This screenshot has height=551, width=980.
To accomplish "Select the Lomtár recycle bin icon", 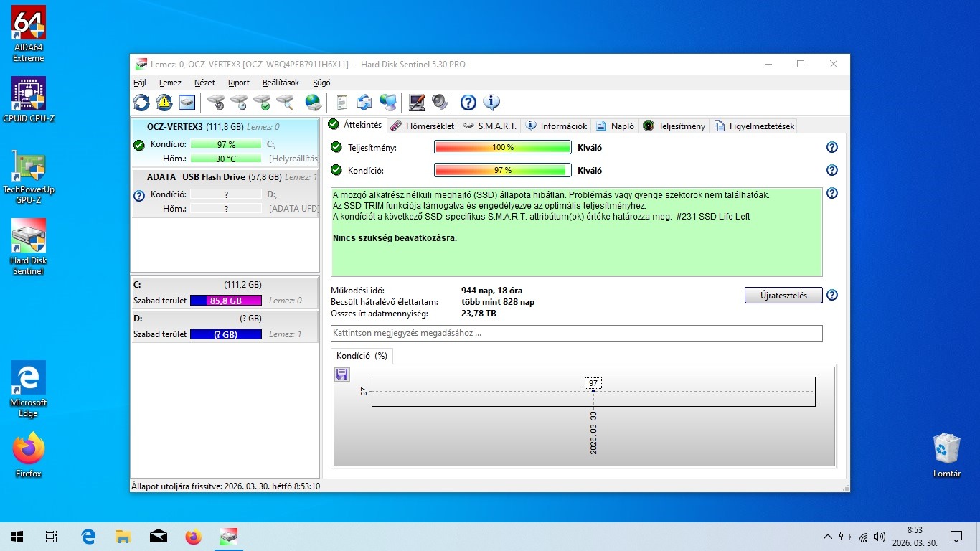I will (947, 455).
